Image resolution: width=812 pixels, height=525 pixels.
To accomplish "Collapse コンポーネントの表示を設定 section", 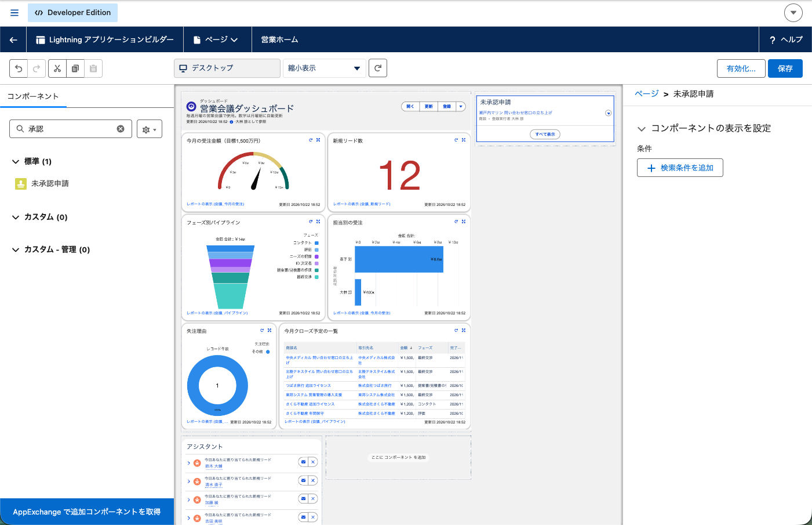I will point(642,129).
